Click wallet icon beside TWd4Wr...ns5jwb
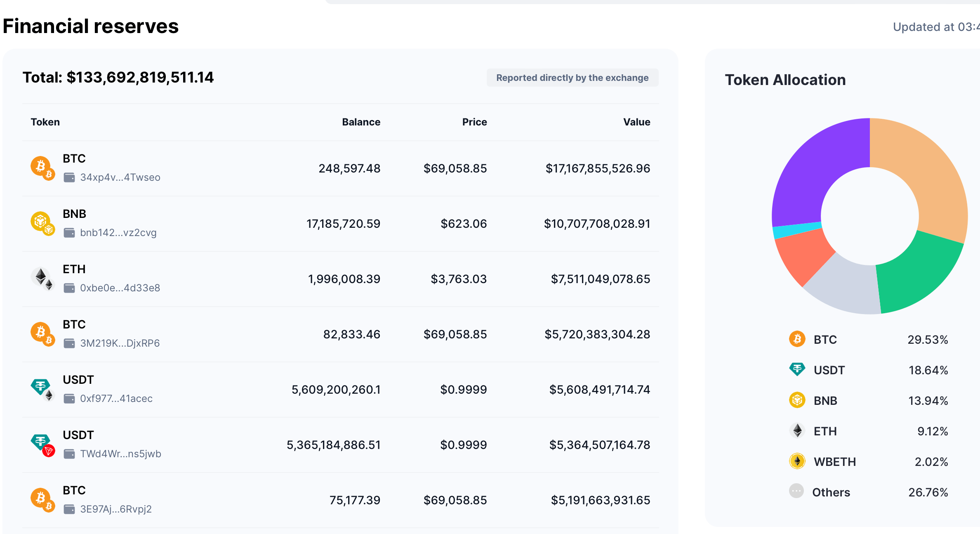 click(x=69, y=454)
